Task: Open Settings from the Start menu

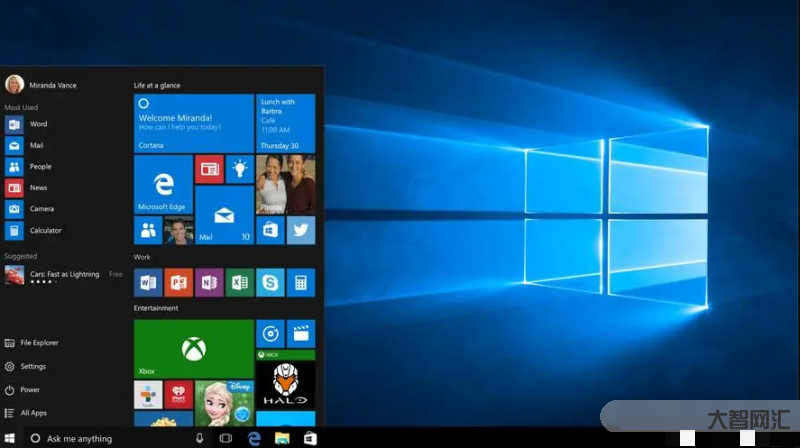Action: click(33, 366)
